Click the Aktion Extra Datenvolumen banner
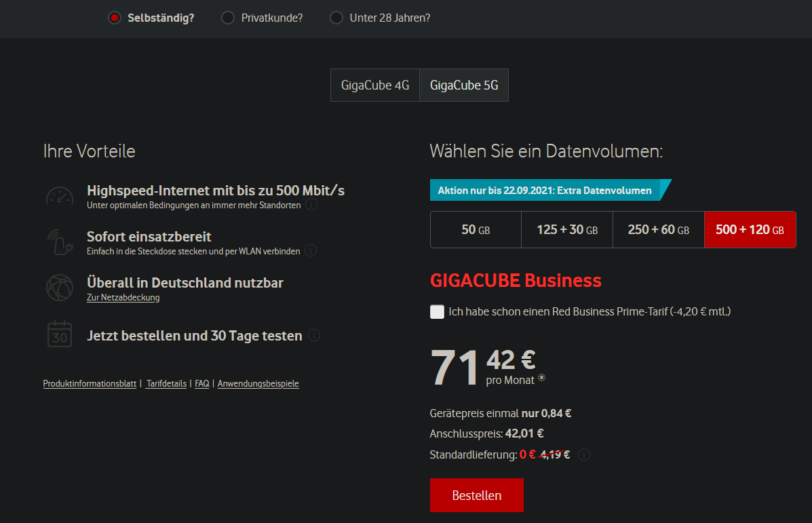Image resolution: width=812 pixels, height=523 pixels. click(x=550, y=190)
